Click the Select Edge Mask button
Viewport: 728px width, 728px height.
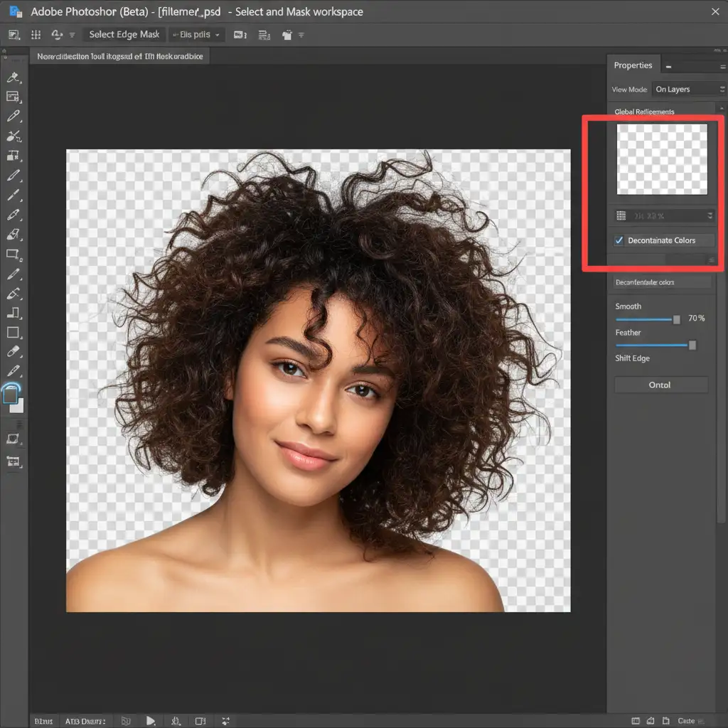tap(124, 34)
